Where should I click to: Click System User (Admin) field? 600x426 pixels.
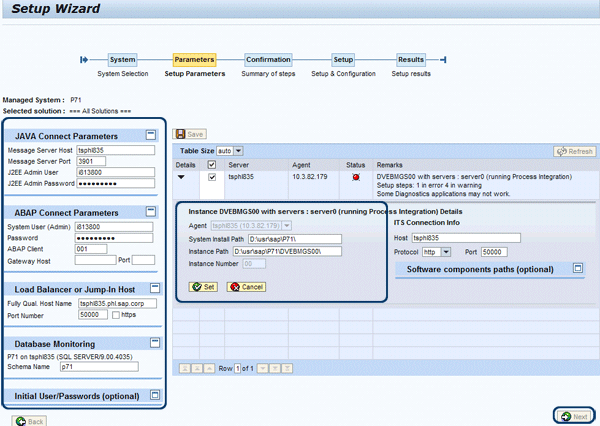click(114, 227)
